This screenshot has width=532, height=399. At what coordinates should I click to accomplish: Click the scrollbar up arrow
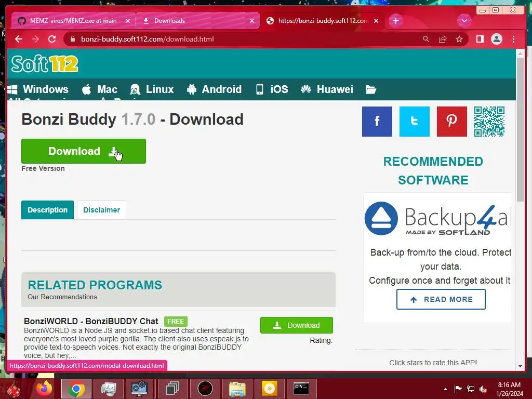(520, 54)
